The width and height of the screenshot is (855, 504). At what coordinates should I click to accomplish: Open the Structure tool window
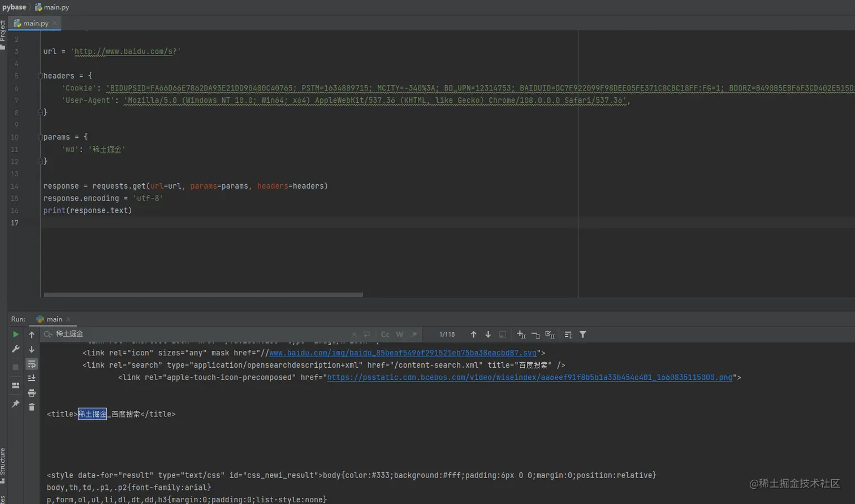point(3,465)
